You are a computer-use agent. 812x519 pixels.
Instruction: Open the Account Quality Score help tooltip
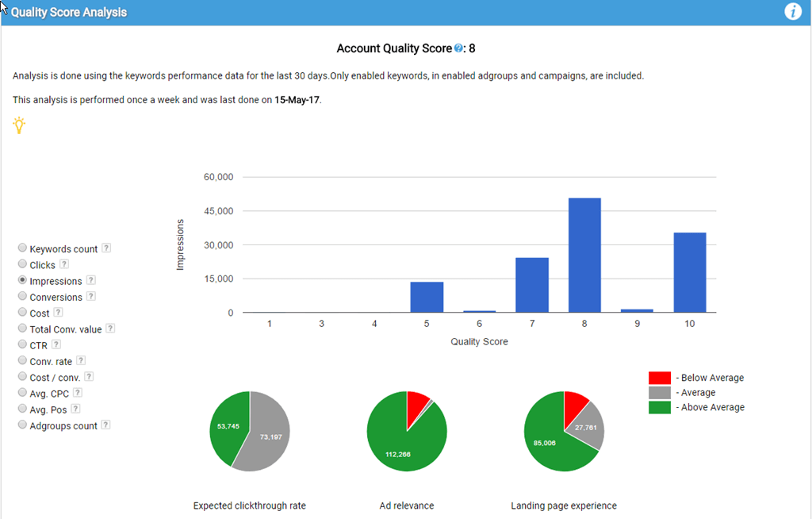[458, 48]
